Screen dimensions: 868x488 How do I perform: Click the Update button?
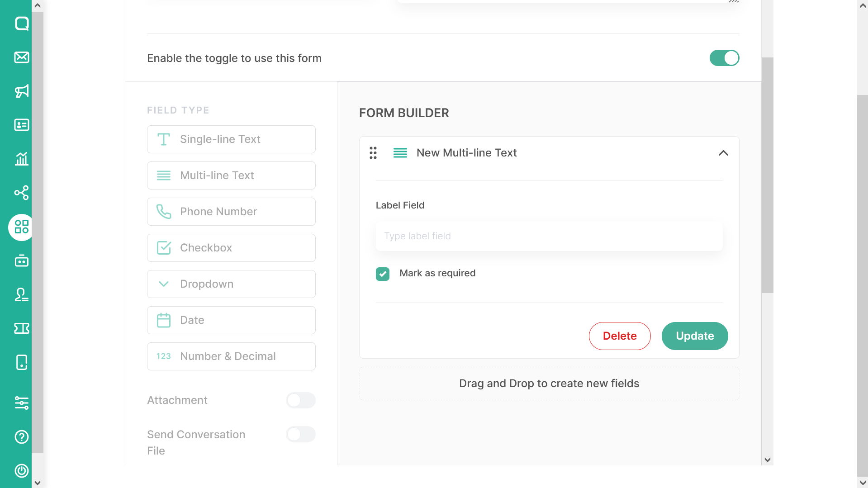pos(695,336)
